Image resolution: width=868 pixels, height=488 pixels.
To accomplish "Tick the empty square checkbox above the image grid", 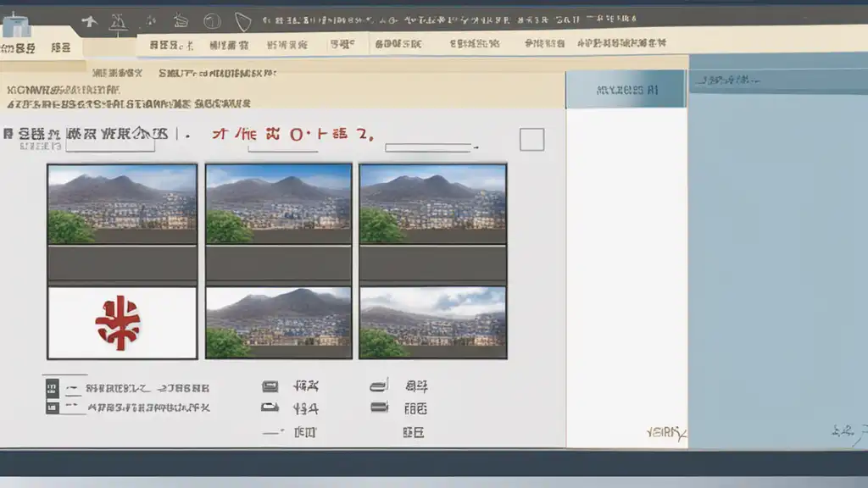I will tap(532, 140).
